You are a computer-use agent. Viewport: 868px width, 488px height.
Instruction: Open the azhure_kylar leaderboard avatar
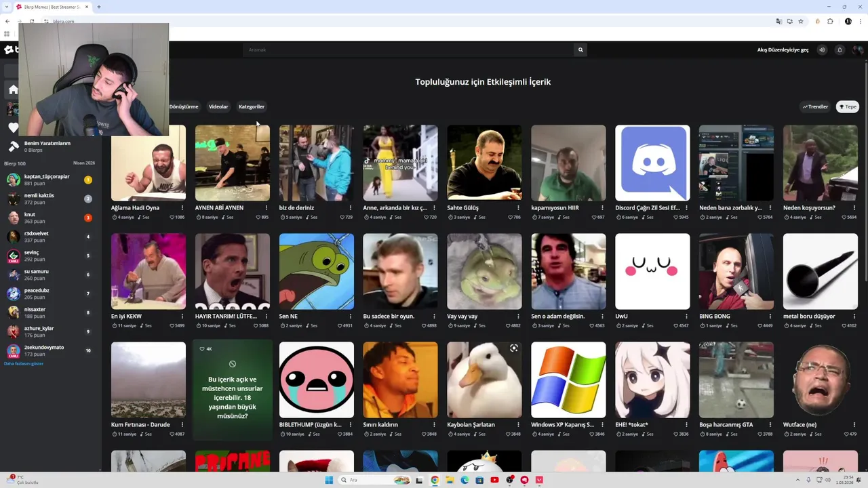coord(13,331)
